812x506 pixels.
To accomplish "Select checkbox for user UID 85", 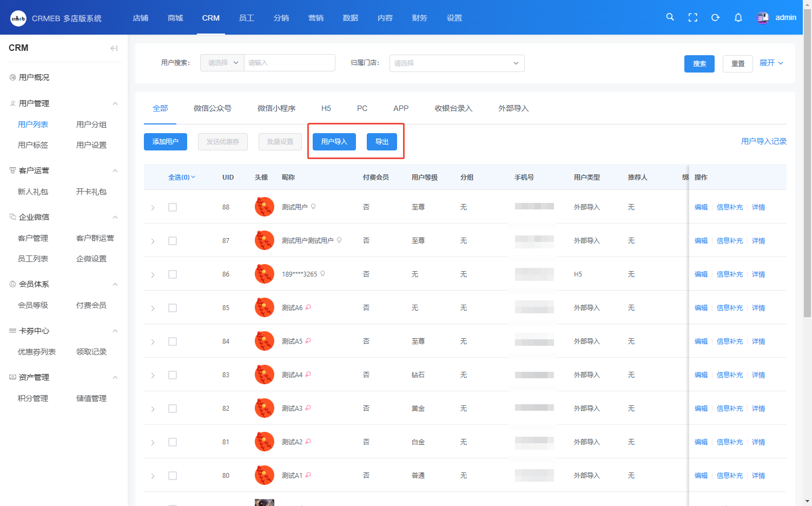I will pos(173,308).
